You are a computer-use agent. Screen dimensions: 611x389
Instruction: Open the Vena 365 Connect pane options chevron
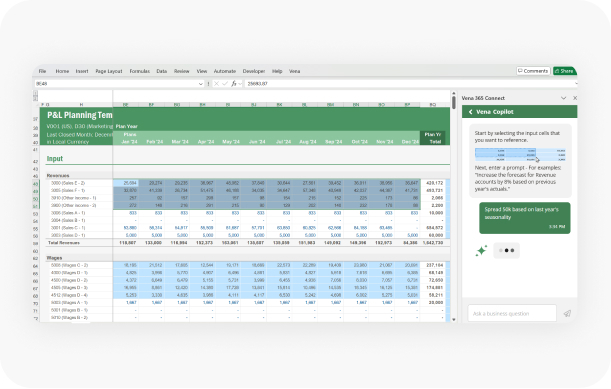(563, 98)
